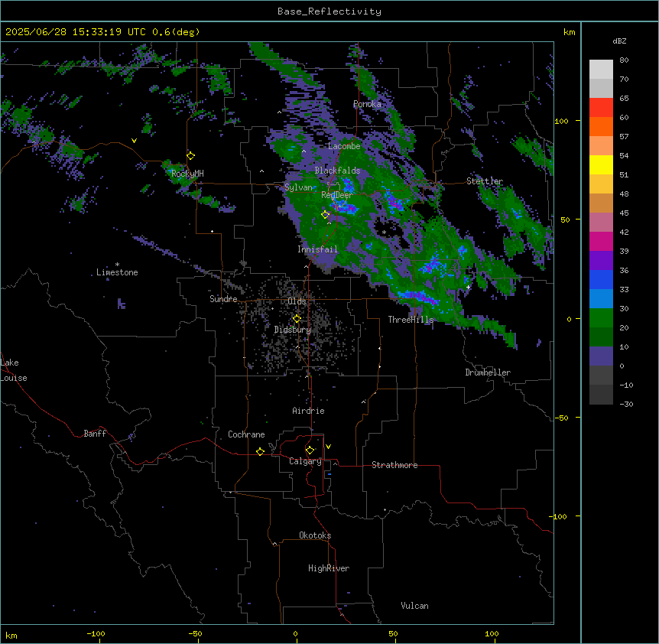
Task: Click the yellow diamond marker near RockyMH
Action: [x=191, y=156]
